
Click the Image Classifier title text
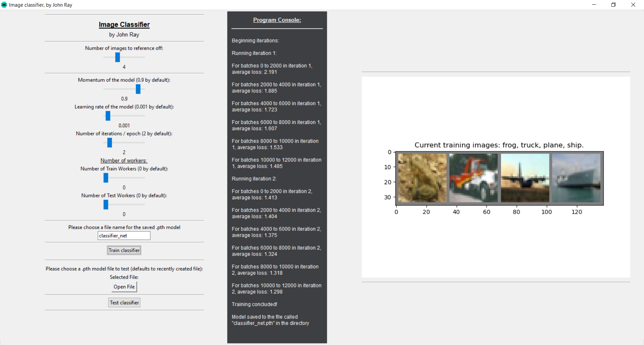pyautogui.click(x=124, y=24)
